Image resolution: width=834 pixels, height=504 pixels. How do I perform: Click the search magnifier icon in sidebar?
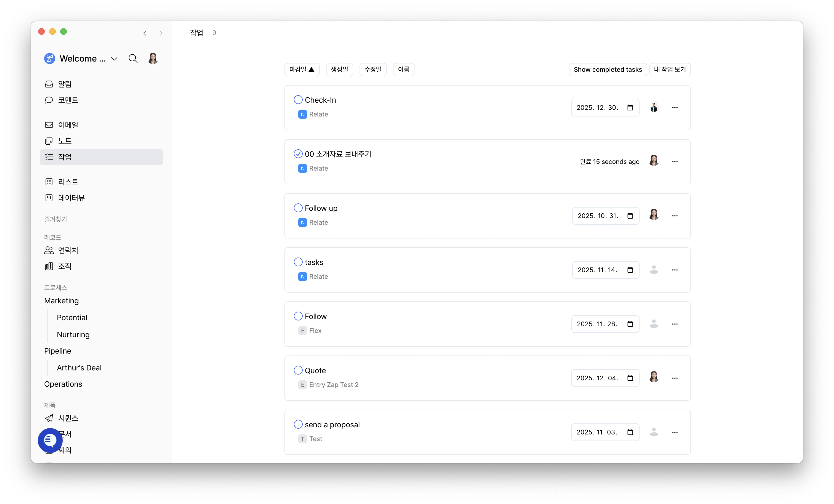133,59
